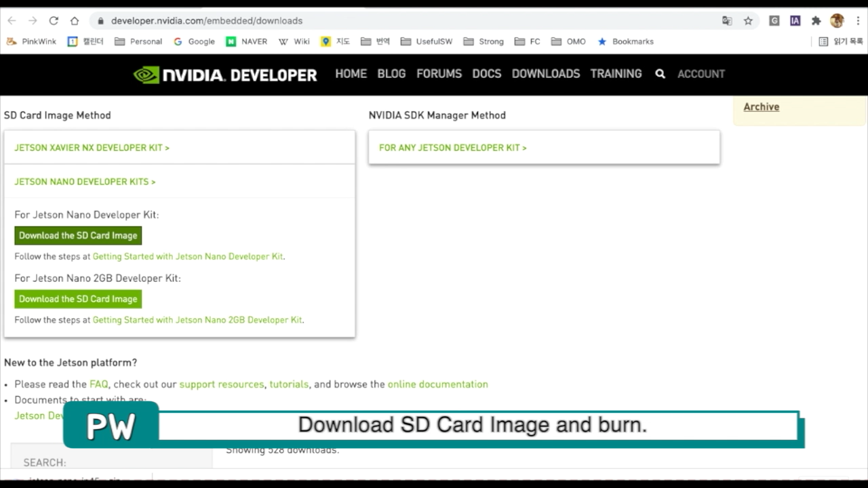Open the Google bookmark
Screen dimensions: 868x488
click(x=194, y=41)
